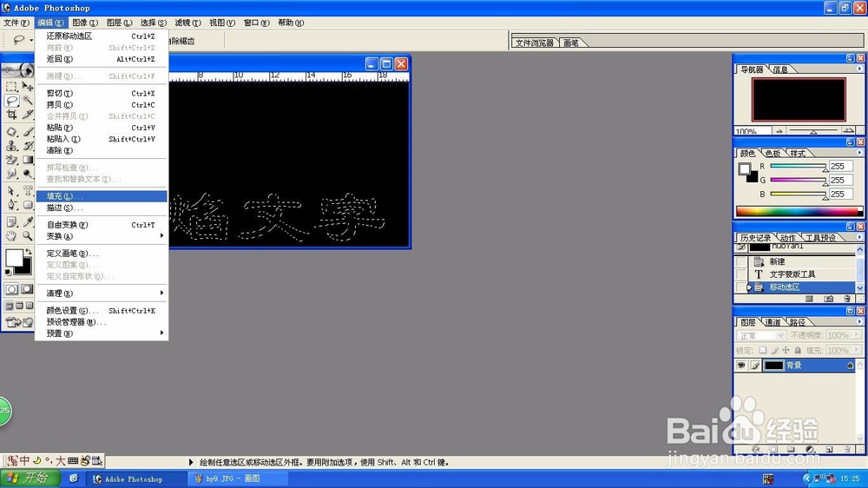Choose 描边 from Edit menu

(x=102, y=208)
